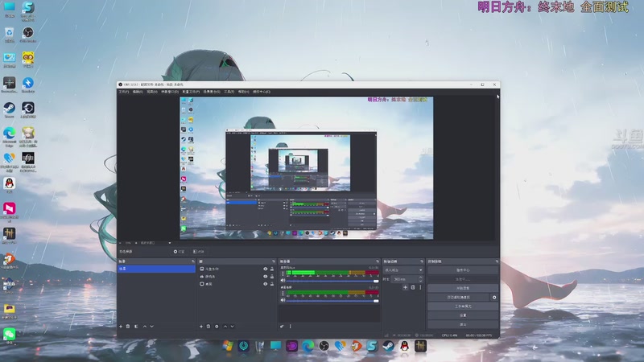Image resolution: width=644 pixels, height=362 pixels.
Task: Open Microsoft Edge desktop shortcut
Action: pyautogui.click(x=9, y=137)
